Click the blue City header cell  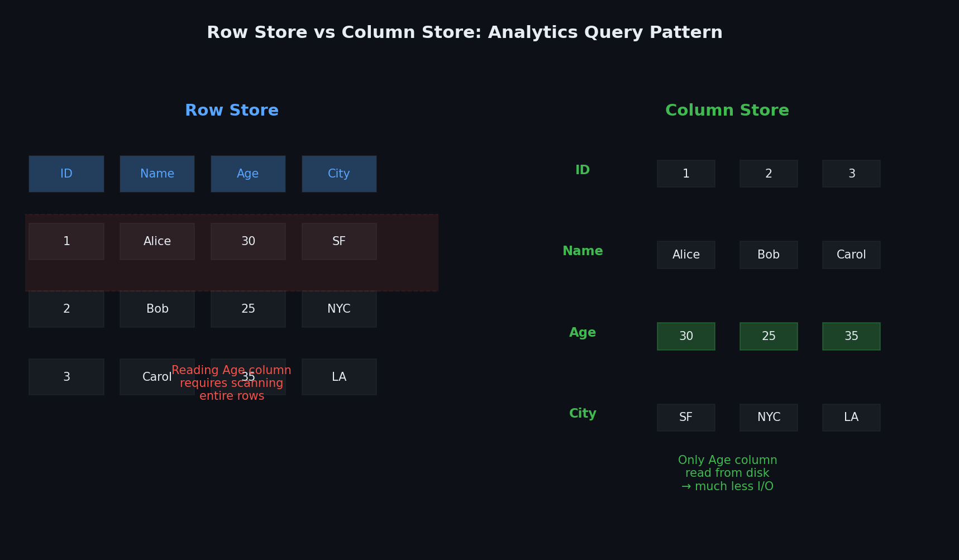(x=339, y=174)
